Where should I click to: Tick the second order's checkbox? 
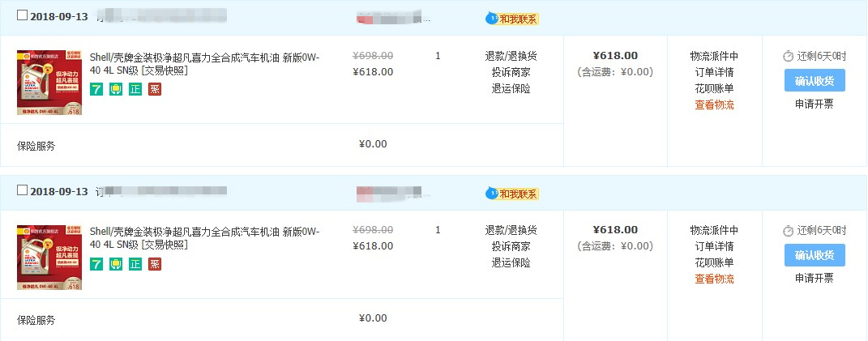coord(22,190)
